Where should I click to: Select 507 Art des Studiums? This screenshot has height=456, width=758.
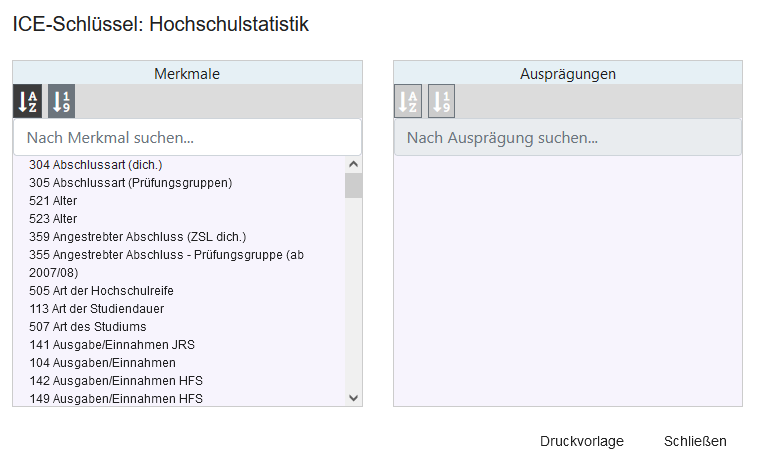pyautogui.click(x=87, y=327)
